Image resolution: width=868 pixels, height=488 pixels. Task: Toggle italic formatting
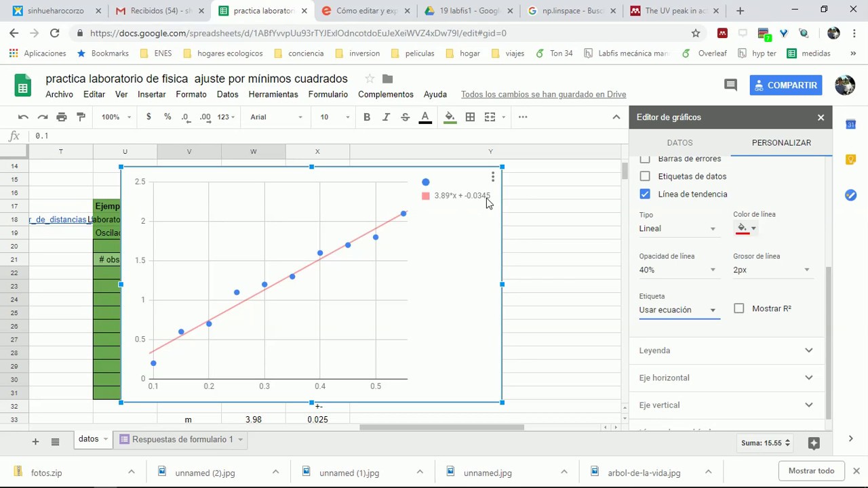[386, 117]
